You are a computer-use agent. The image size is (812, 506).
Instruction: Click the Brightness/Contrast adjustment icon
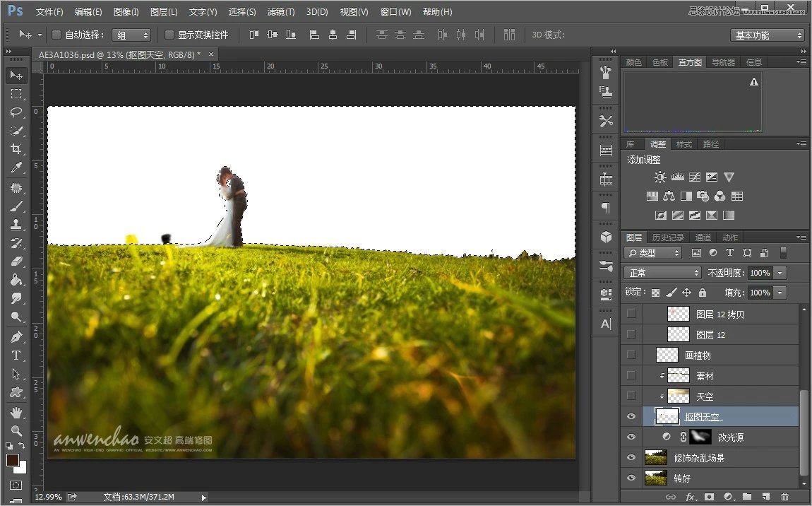tap(659, 177)
